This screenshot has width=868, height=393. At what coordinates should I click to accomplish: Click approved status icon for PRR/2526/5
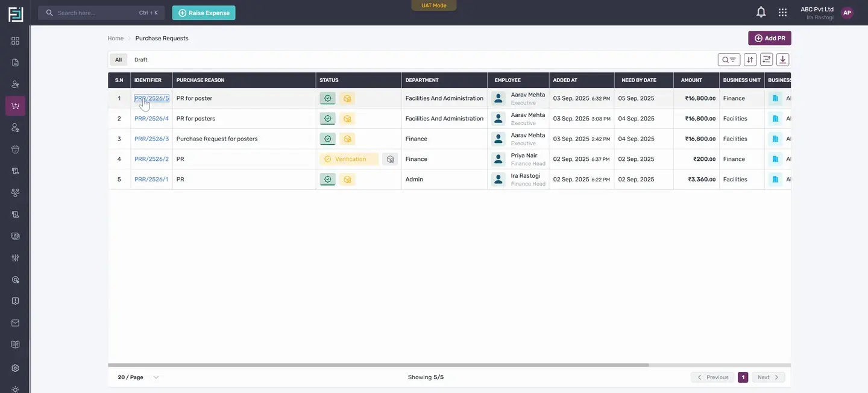pyautogui.click(x=327, y=98)
